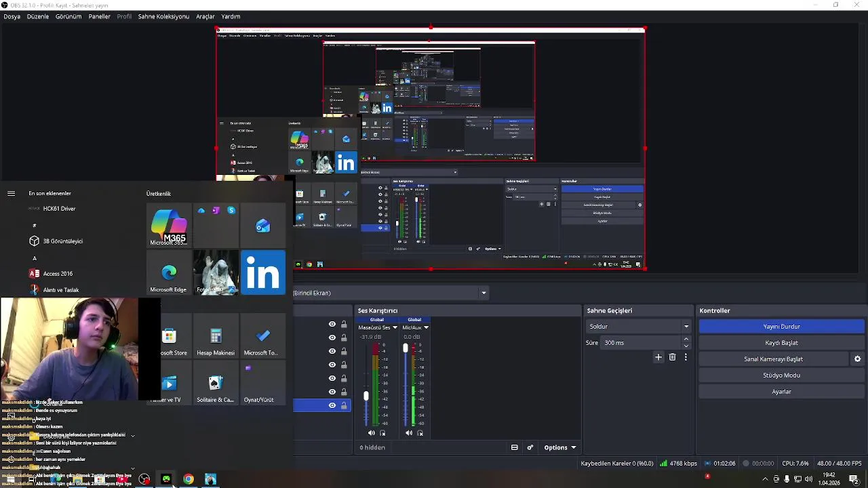Open Ayarlar settings button
Screen dimensions: 868x488
click(781, 392)
